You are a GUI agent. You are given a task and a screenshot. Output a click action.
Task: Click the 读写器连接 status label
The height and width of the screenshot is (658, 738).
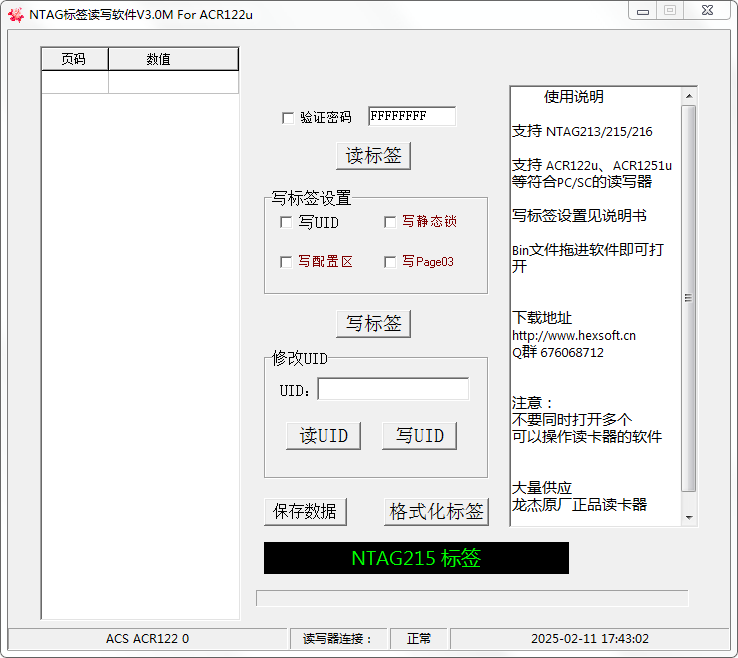(338, 639)
